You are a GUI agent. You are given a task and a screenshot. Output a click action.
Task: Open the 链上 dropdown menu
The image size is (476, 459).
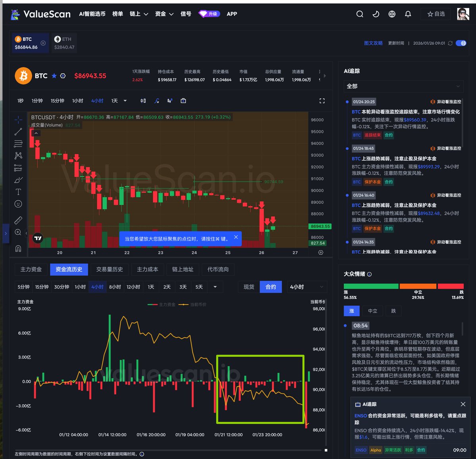139,14
